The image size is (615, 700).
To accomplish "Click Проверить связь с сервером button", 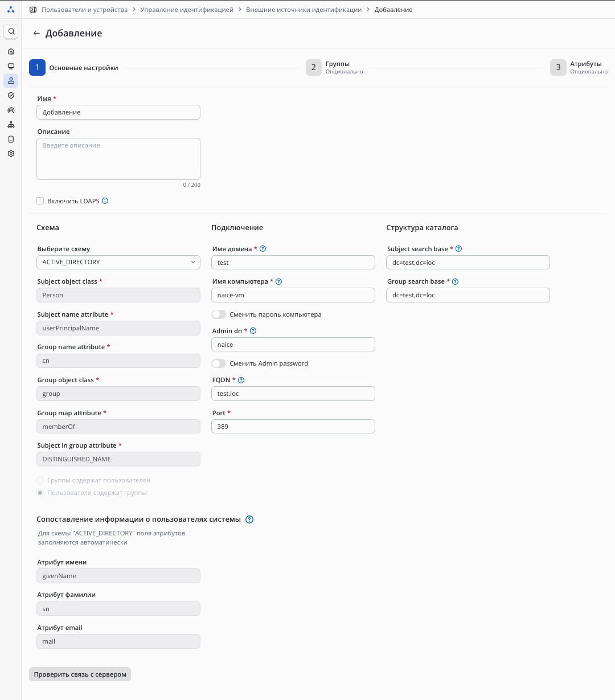I will pos(80,674).
